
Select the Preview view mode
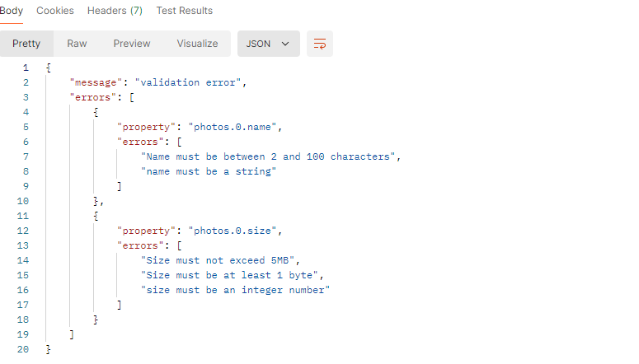(132, 44)
